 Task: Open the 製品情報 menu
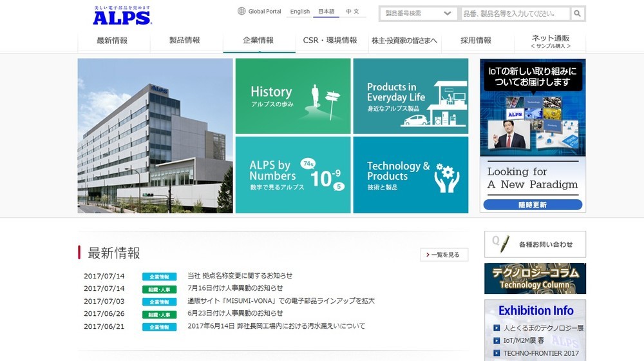click(185, 41)
